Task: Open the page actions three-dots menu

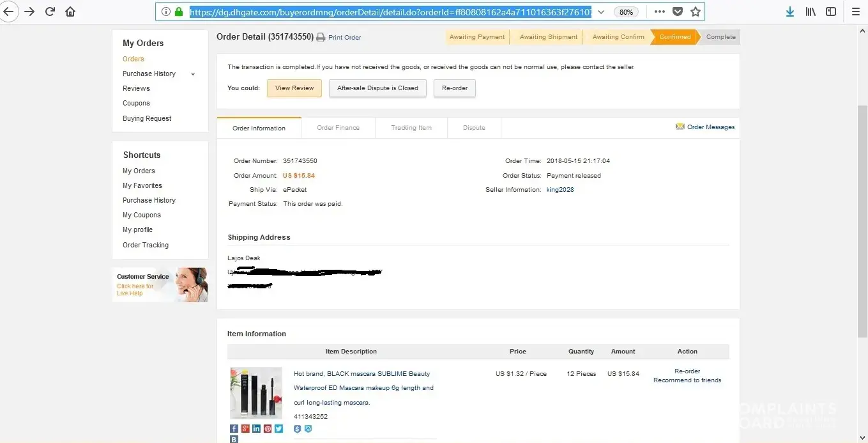Action: (660, 12)
